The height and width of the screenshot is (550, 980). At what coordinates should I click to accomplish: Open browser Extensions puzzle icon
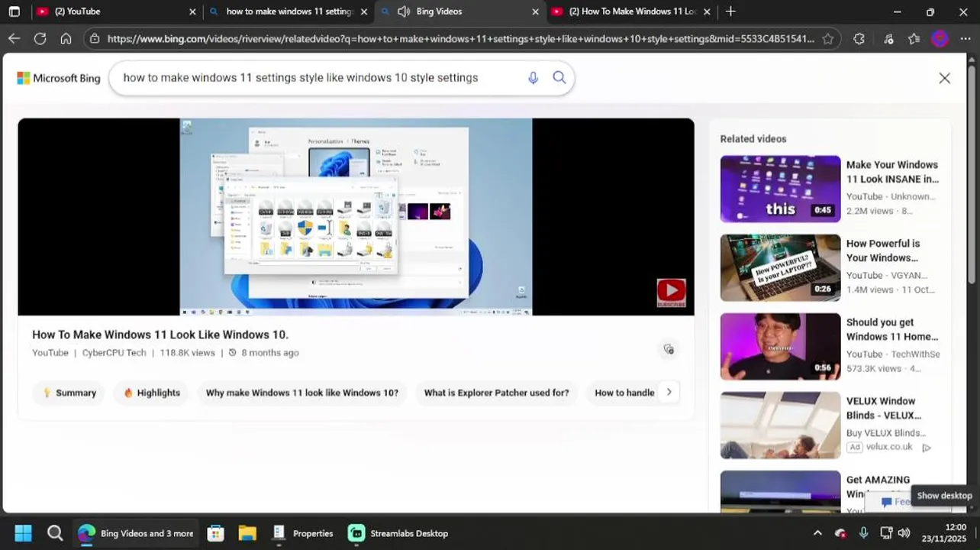(859, 38)
